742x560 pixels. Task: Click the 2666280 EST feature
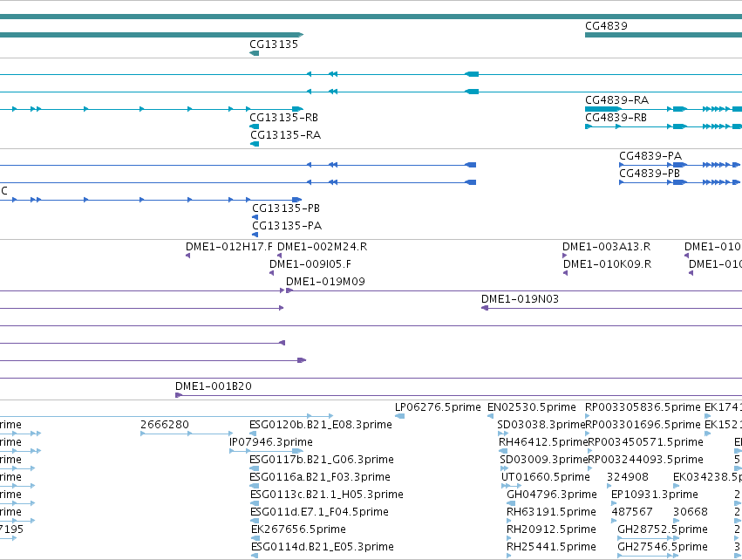tap(187, 434)
